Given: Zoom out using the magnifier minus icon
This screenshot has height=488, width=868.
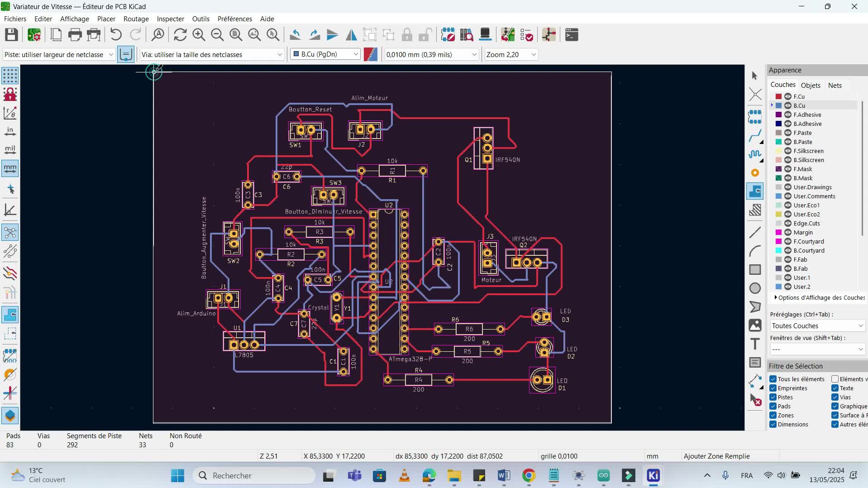Looking at the screenshot, I should [x=217, y=35].
